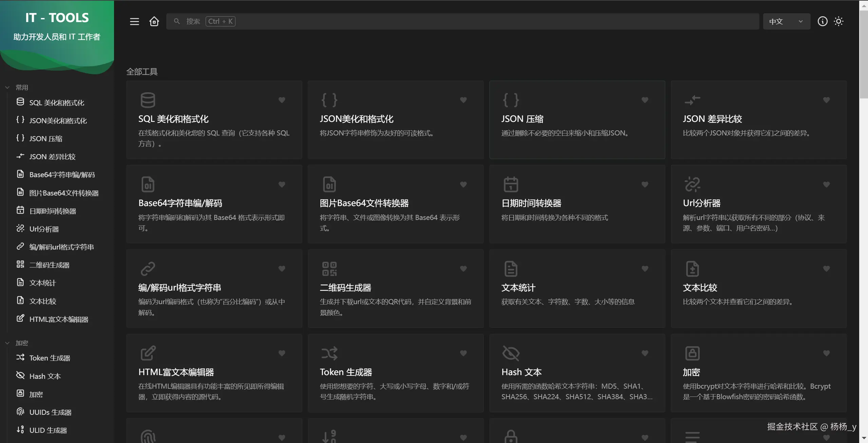This screenshot has height=443, width=868.
Task: Open the About info icon
Action: coord(822,21)
